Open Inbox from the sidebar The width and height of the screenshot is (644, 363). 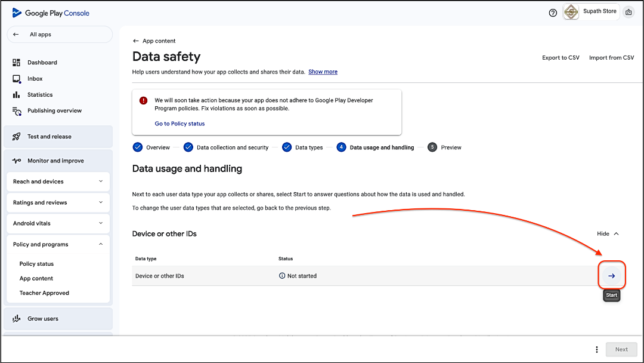tap(35, 79)
